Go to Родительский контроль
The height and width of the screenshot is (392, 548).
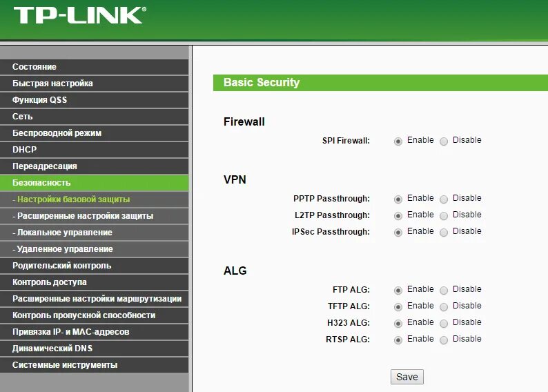tap(61, 266)
